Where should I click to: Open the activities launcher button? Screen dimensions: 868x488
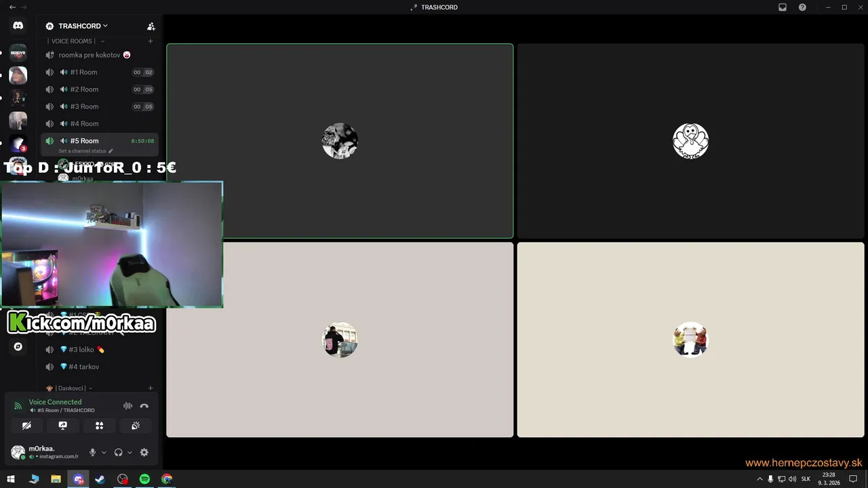(99, 426)
